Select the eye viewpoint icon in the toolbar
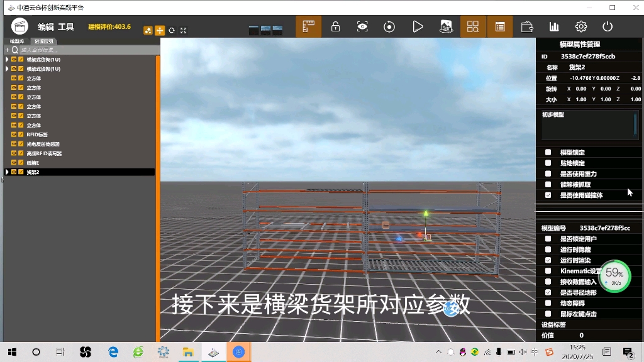 362,26
